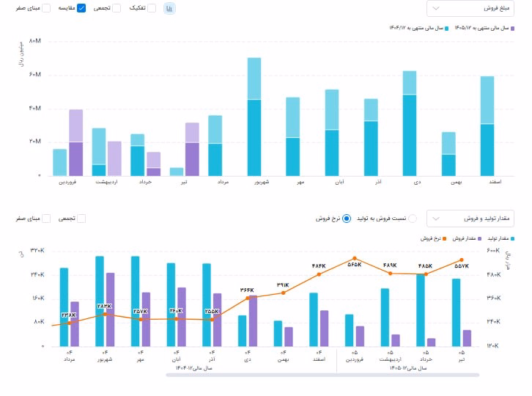Toggle legend swatch for سال مالی ۱۴۰۵/۱۲
The height and width of the screenshot is (396, 532).
(x=513, y=29)
